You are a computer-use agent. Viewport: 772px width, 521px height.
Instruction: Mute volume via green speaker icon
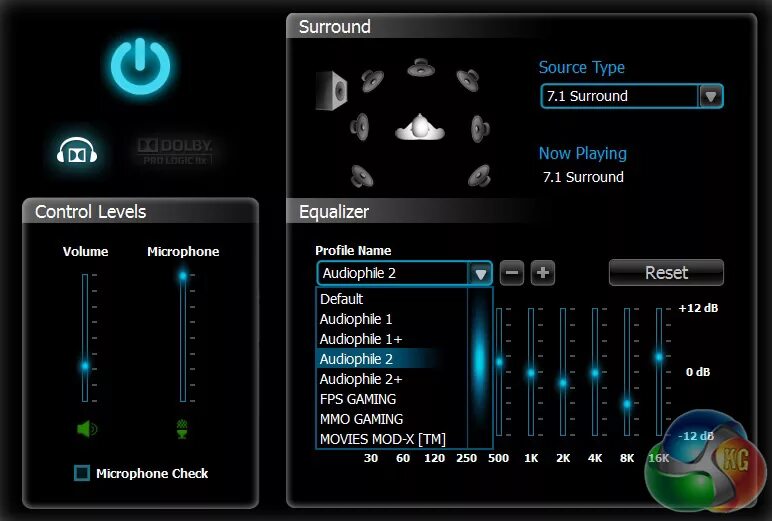pyautogui.click(x=87, y=429)
